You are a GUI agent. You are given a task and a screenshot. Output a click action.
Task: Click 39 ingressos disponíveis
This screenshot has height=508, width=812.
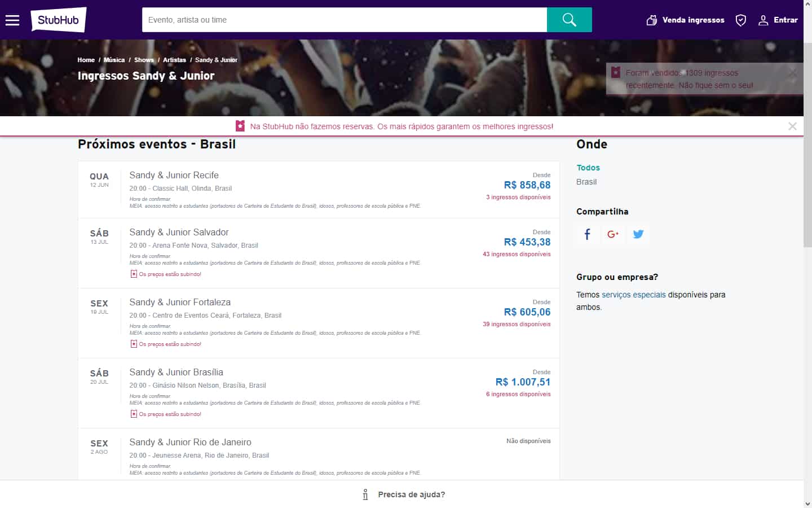click(517, 325)
